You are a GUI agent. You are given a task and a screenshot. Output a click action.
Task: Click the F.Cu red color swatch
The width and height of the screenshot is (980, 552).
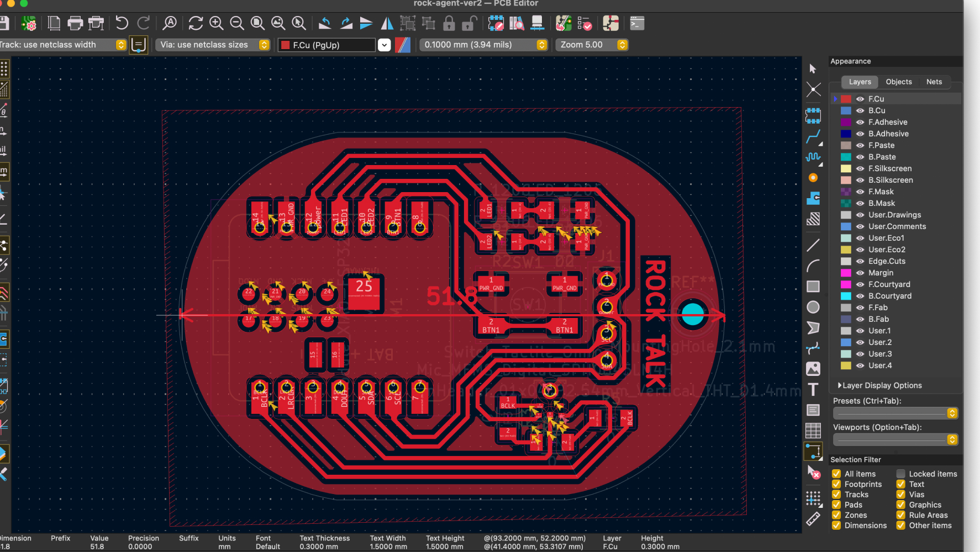pos(846,99)
